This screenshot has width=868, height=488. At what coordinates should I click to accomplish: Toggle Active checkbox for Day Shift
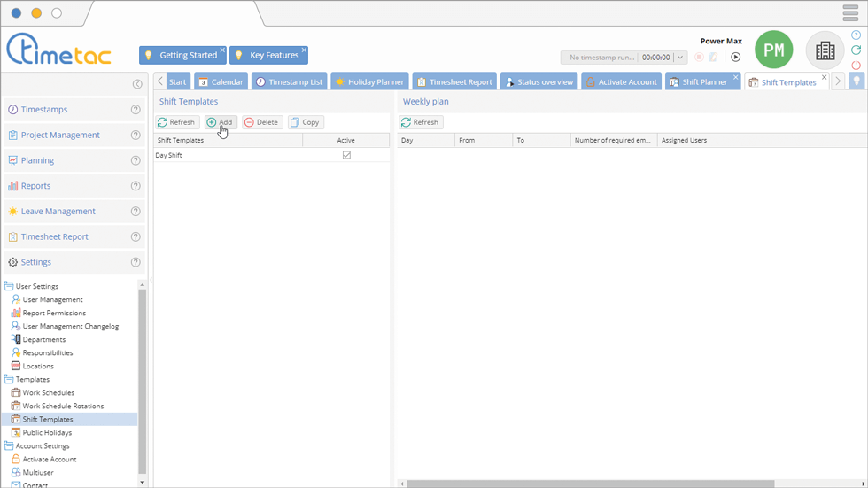346,155
